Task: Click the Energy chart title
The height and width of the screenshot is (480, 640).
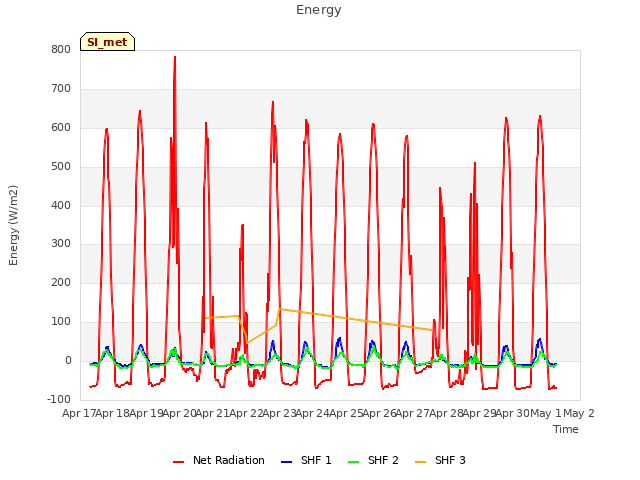Action: click(x=319, y=10)
